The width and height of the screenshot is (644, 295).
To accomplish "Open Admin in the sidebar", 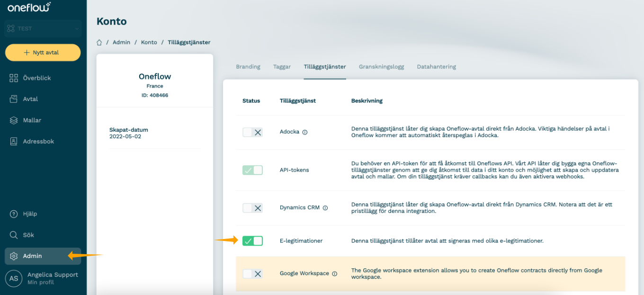I will click(x=43, y=256).
